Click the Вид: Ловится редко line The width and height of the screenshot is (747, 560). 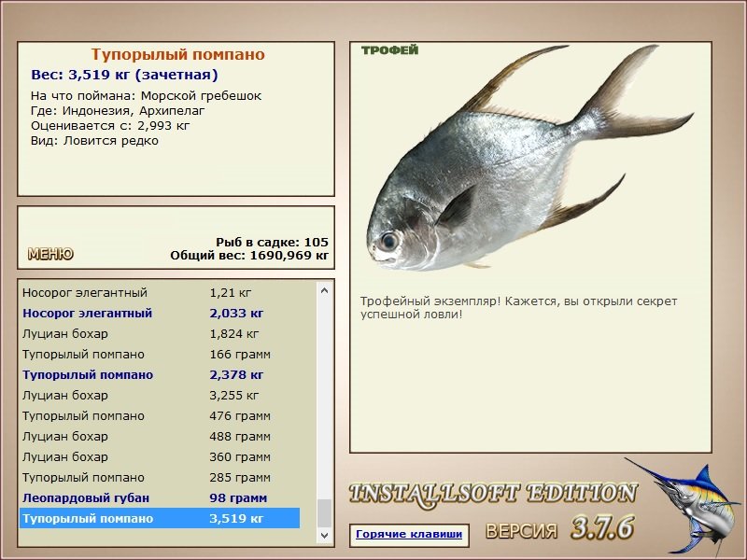[94, 141]
